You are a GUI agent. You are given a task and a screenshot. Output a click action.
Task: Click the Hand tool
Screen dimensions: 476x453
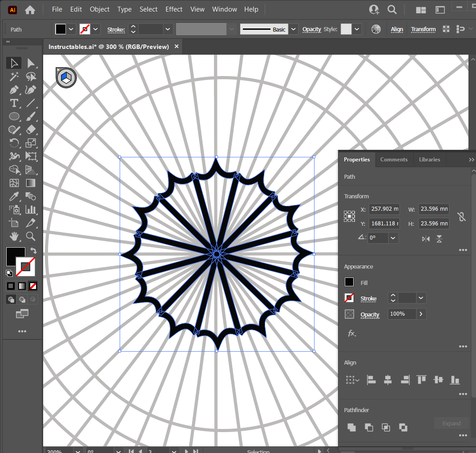pyautogui.click(x=14, y=236)
